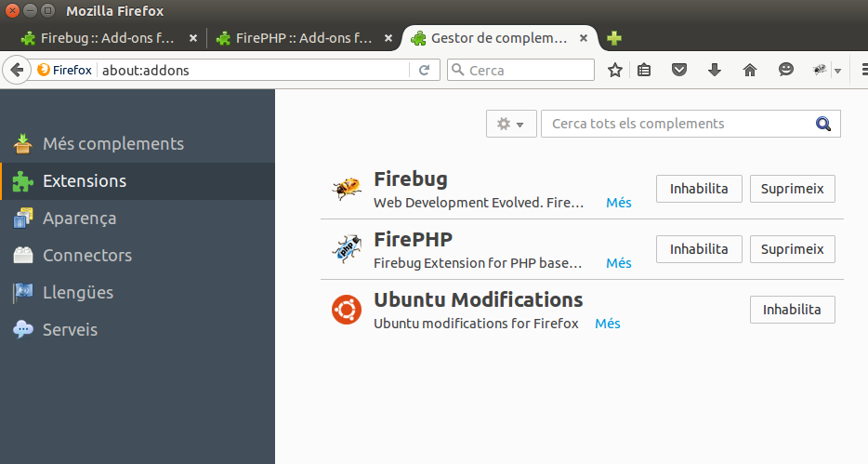Go to Home page icon
Viewport: 868px width, 464px height.
click(750, 71)
